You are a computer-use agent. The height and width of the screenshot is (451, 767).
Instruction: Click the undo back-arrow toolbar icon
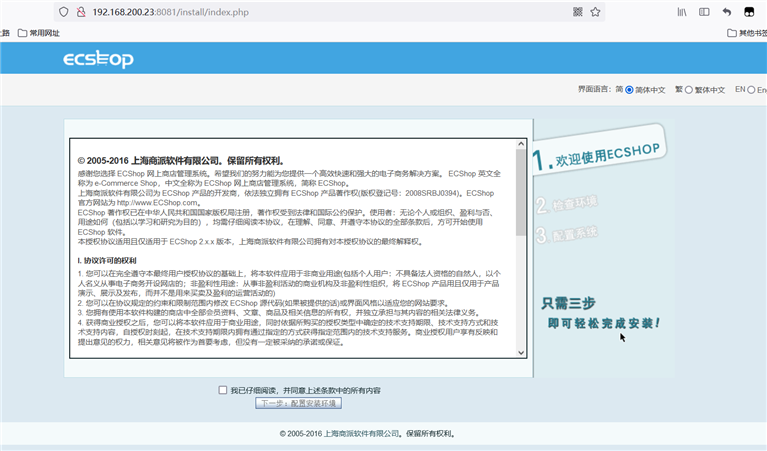click(727, 12)
